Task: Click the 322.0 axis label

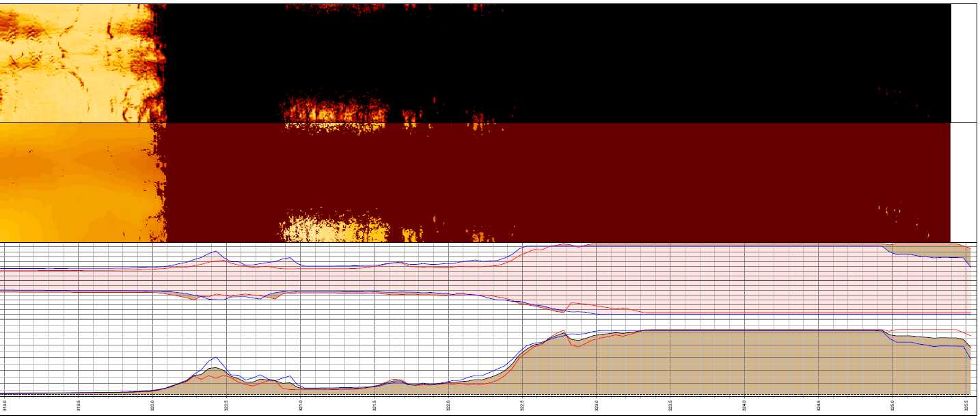Action: (448, 405)
